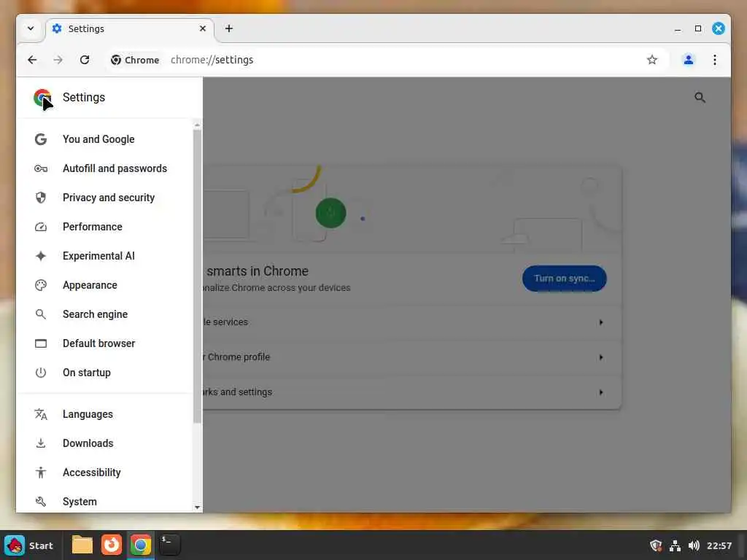This screenshot has width=747, height=560.
Task: Open the profile avatar button
Action: (688, 60)
